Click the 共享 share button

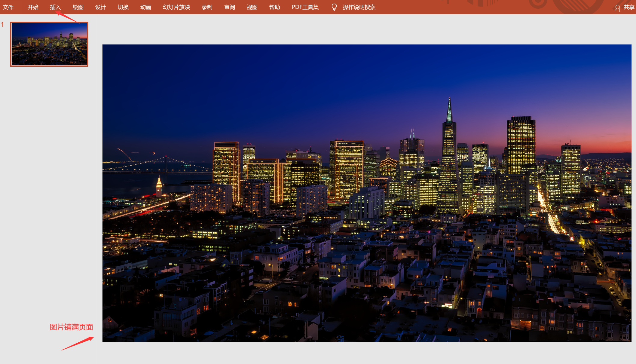[629, 7]
